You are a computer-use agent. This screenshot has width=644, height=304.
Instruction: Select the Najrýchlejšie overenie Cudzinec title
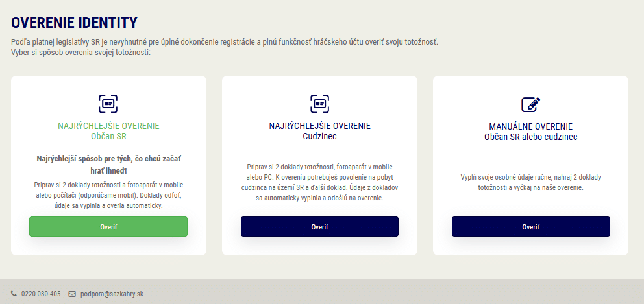coord(319,131)
